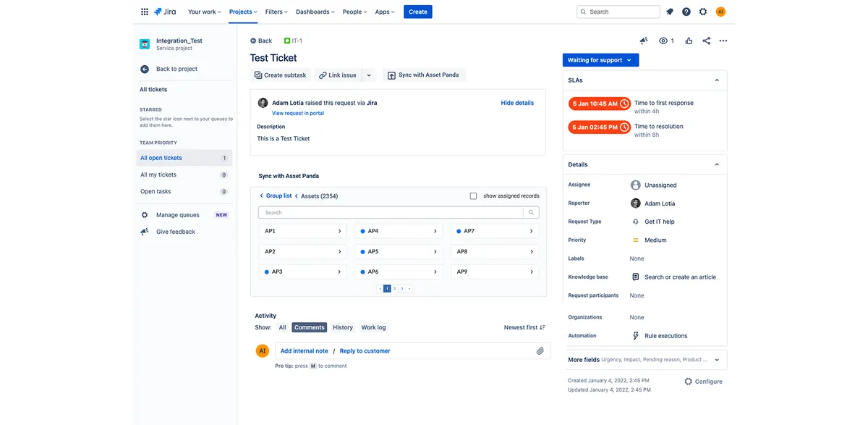This screenshot has height=425, width=868.
Task: Open the settings gear icon
Action: pos(703,12)
